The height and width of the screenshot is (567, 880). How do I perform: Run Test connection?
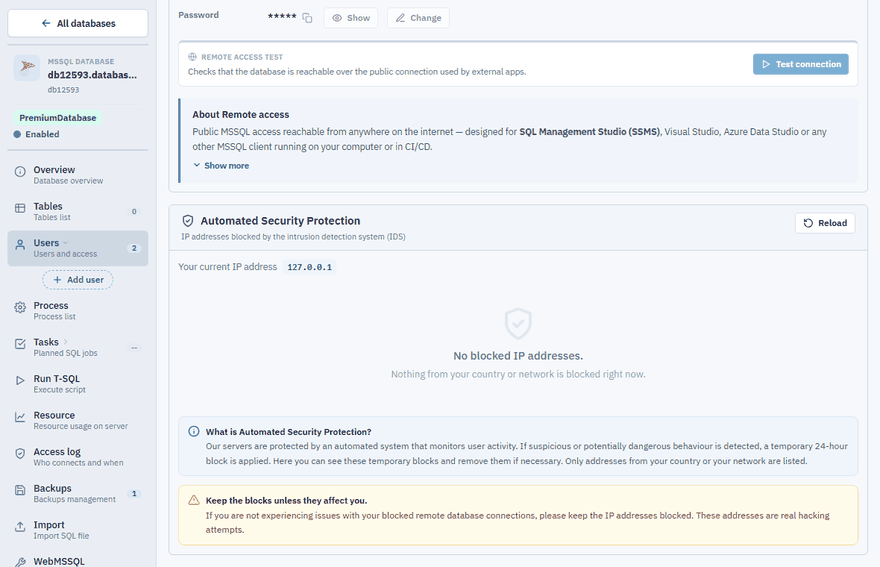tap(800, 64)
